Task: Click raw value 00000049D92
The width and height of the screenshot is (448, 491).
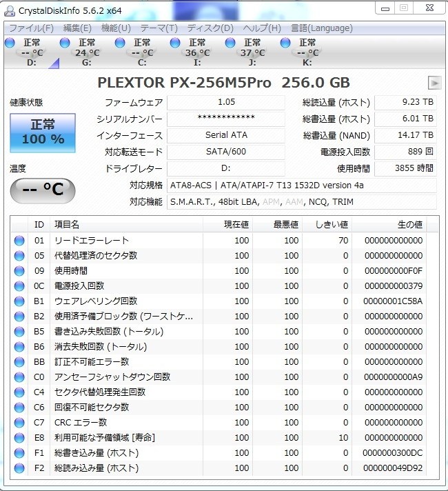Action: click(x=393, y=468)
